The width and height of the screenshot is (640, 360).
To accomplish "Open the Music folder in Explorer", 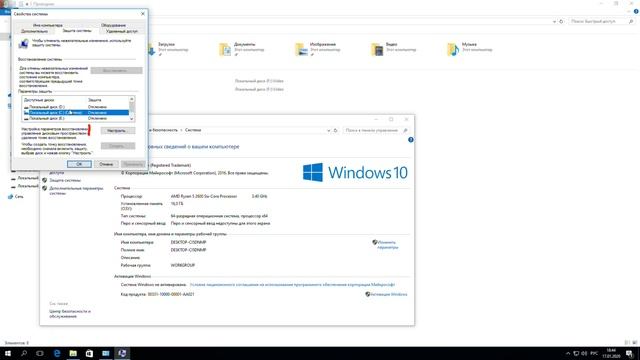I will point(469,49).
